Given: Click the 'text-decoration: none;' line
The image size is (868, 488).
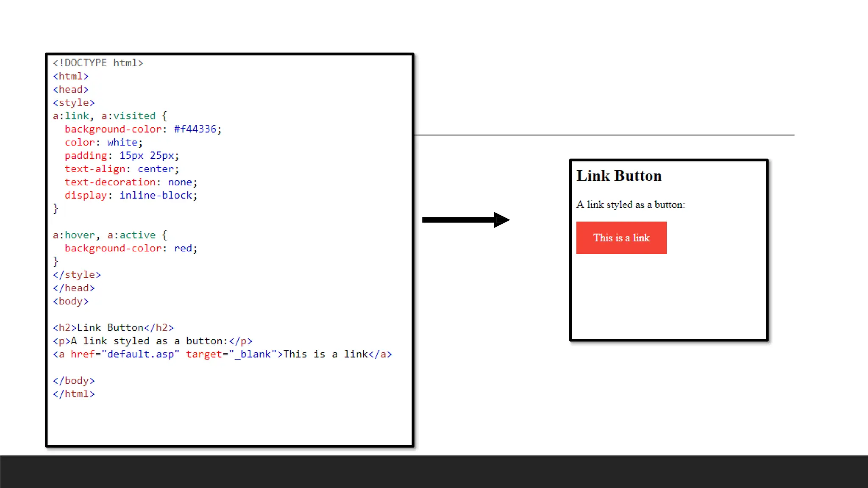Looking at the screenshot, I should [131, 182].
